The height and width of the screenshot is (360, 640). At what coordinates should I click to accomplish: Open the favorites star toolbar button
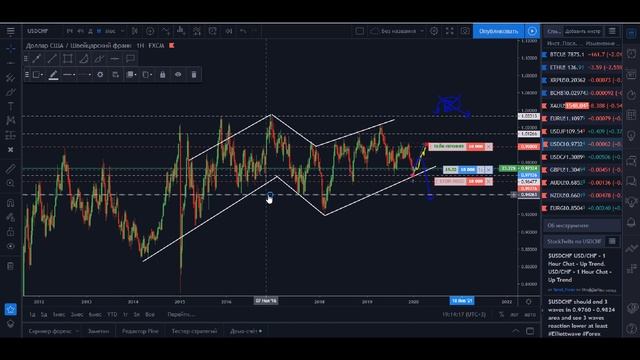tap(10, 309)
